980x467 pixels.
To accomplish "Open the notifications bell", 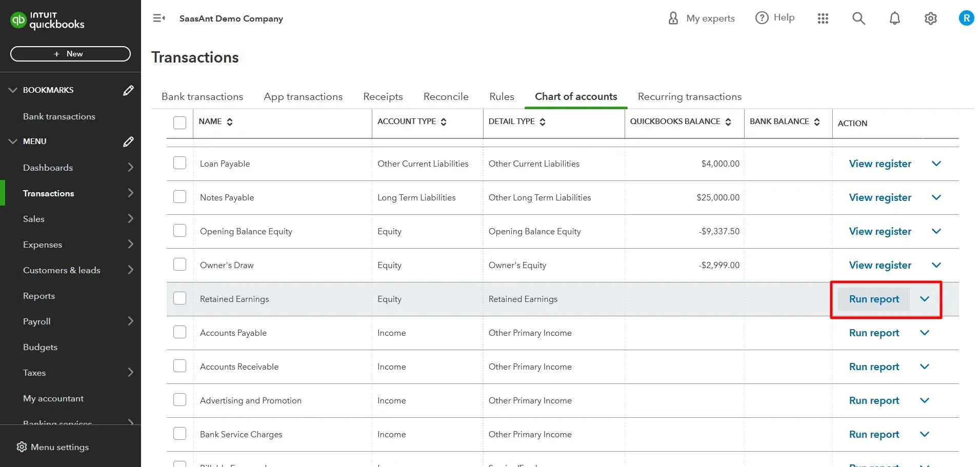I will pos(895,18).
